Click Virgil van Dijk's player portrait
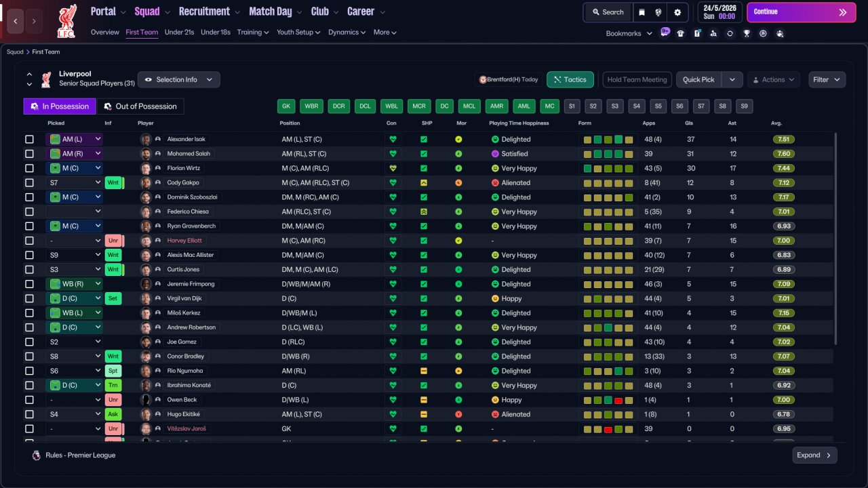Viewport: 868px width, 488px height. click(145, 298)
